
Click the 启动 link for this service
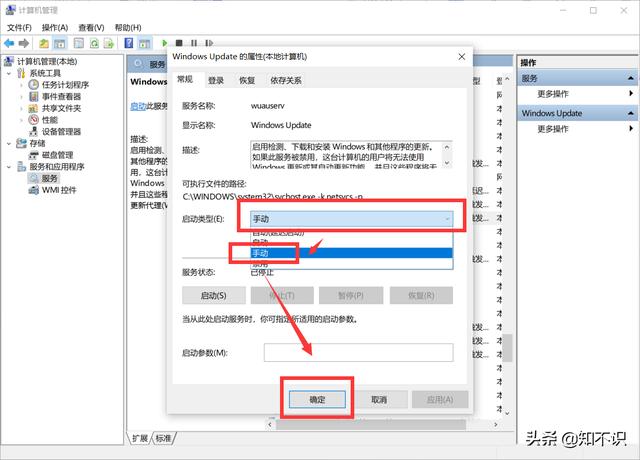tap(138, 106)
